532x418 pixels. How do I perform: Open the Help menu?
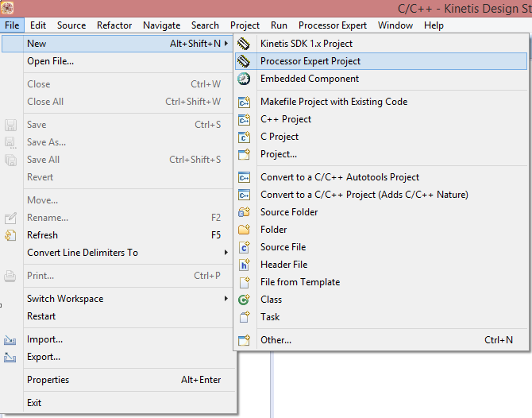[x=434, y=25]
